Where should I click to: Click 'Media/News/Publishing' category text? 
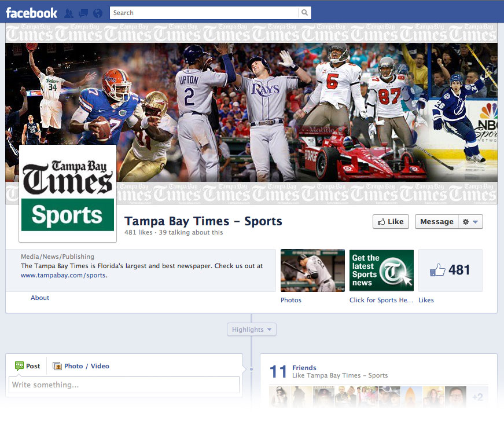coord(57,257)
